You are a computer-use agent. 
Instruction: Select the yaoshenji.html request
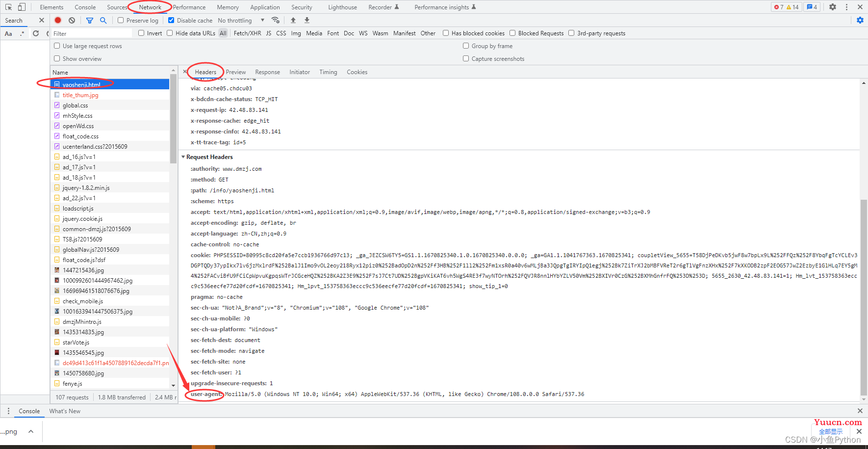(x=110, y=84)
